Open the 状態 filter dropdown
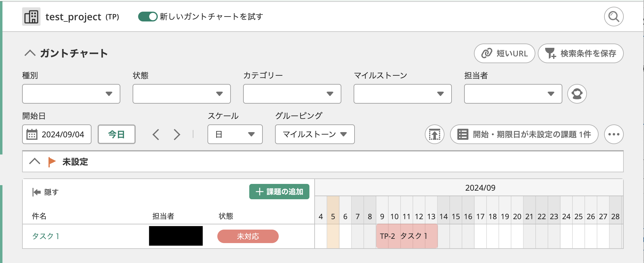This screenshot has height=263, width=644. coord(182,94)
